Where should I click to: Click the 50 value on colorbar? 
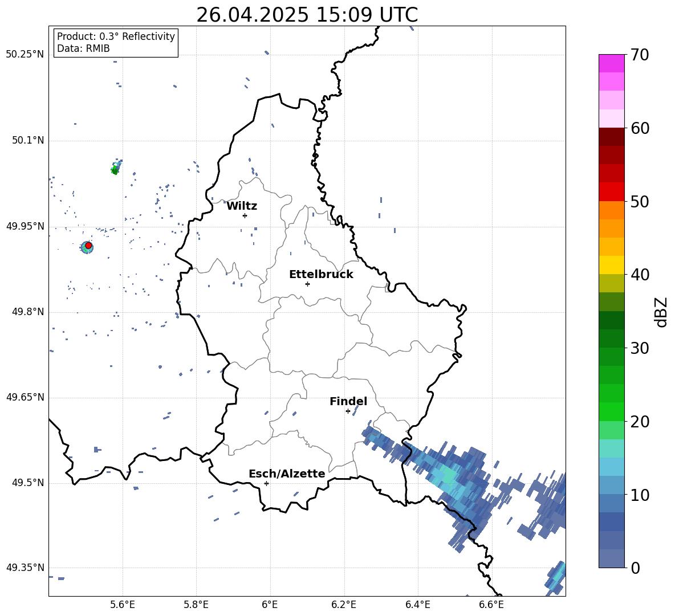639,201
